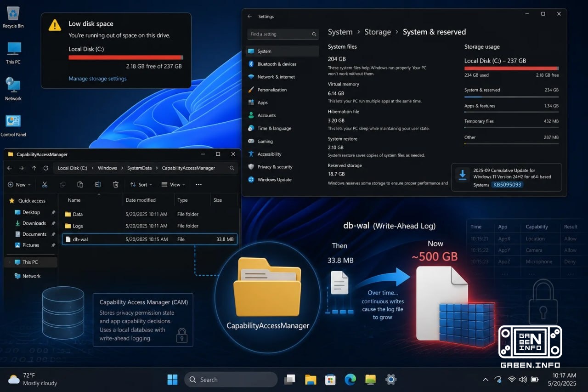Open the Sort dropdown
Viewport: 588px width, 392px height.
141,185
